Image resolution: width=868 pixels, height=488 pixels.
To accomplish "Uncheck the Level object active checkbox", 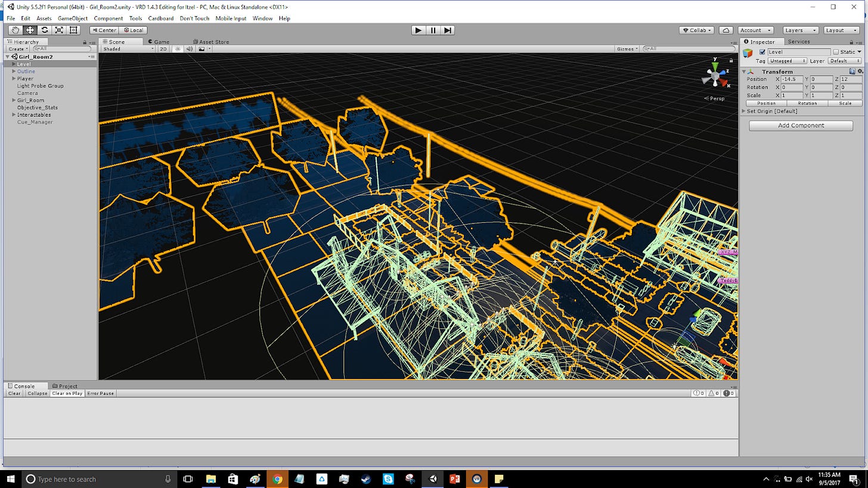I will point(762,52).
